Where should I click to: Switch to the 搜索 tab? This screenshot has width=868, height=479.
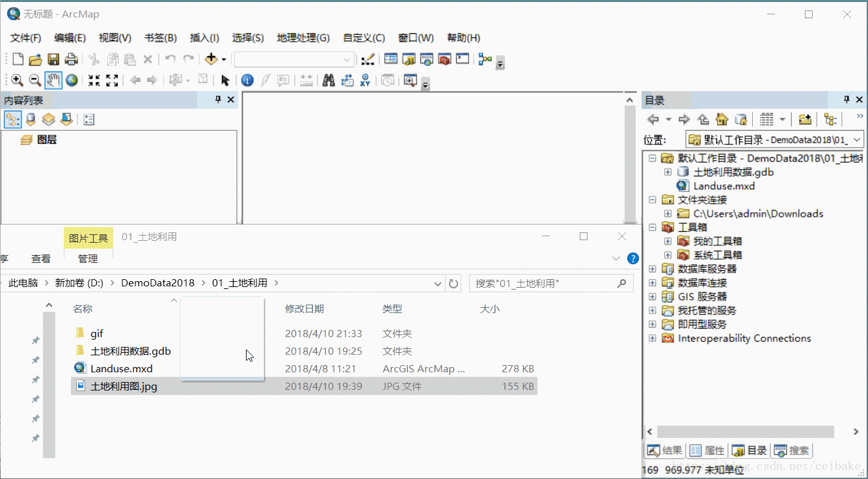tap(792, 450)
